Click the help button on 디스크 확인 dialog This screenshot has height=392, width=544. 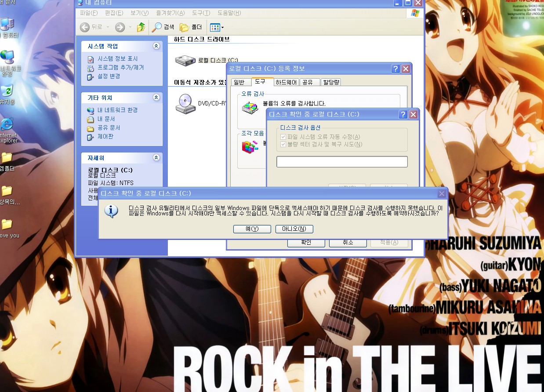pos(403,114)
